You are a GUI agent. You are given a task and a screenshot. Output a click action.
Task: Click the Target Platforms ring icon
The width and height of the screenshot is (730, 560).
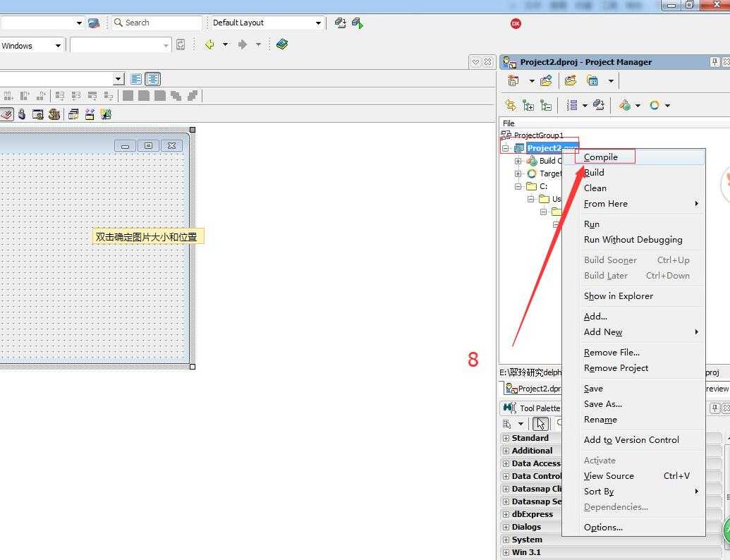(655, 105)
